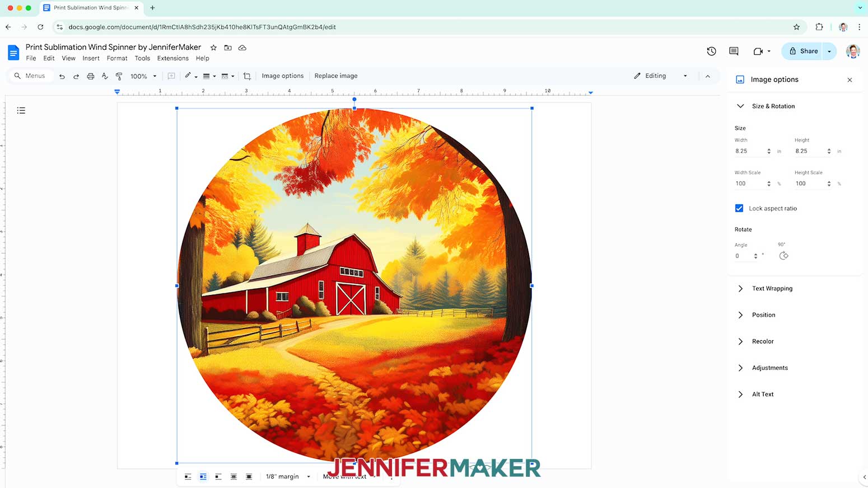Open Share options dropdown arrow
868x488 pixels.
(829, 51)
